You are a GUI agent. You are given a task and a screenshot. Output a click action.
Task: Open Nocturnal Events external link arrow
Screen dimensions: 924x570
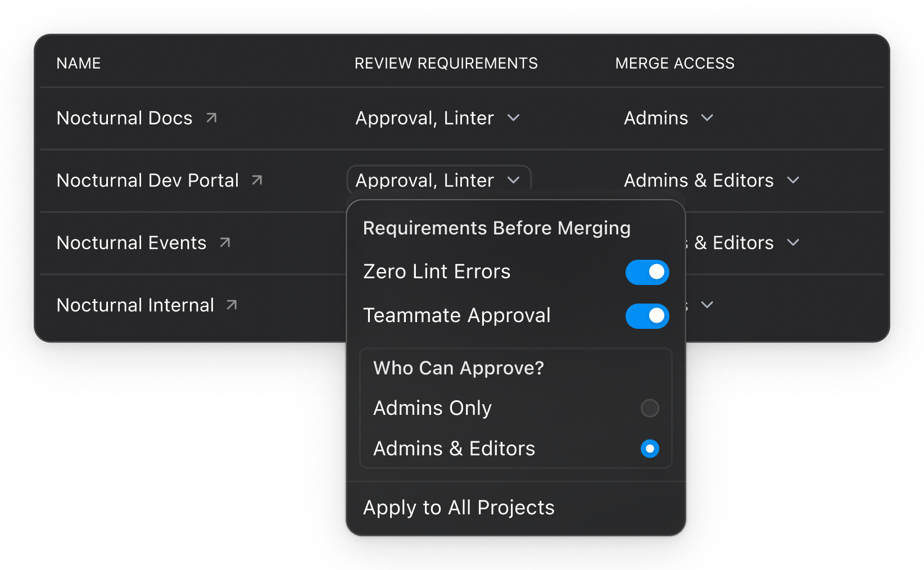pos(225,243)
